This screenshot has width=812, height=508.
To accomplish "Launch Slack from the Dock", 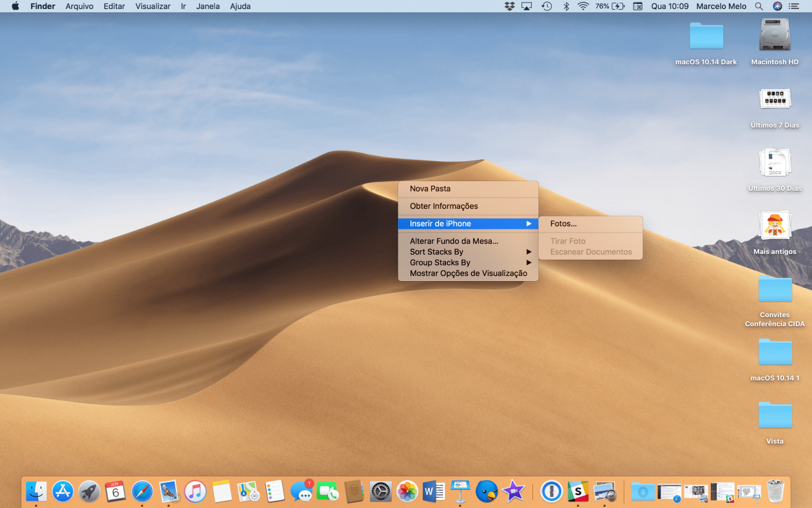I will 578,491.
